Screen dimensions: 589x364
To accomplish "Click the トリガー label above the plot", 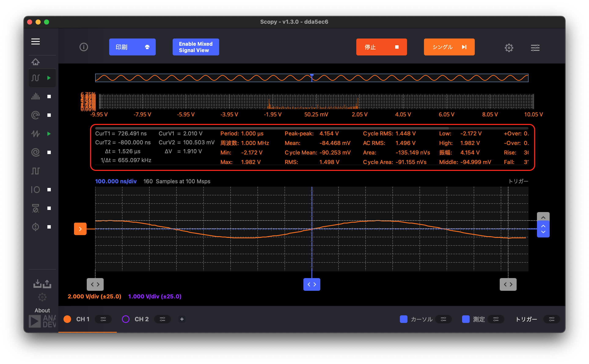I will click(518, 181).
